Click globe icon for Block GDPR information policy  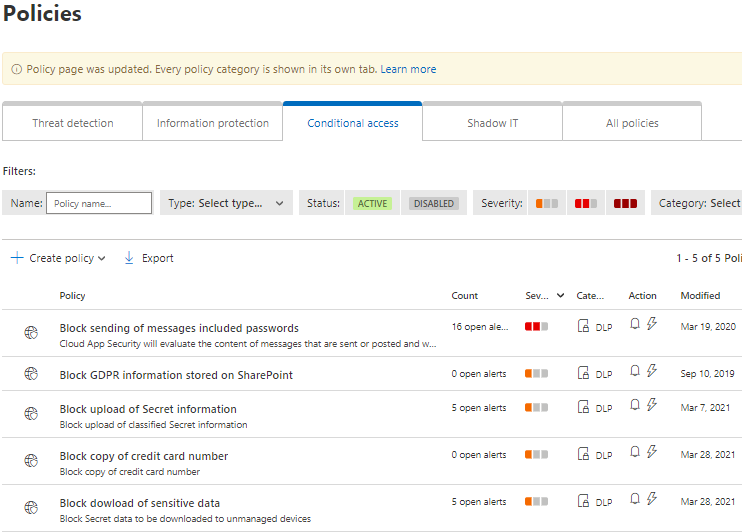click(x=31, y=373)
